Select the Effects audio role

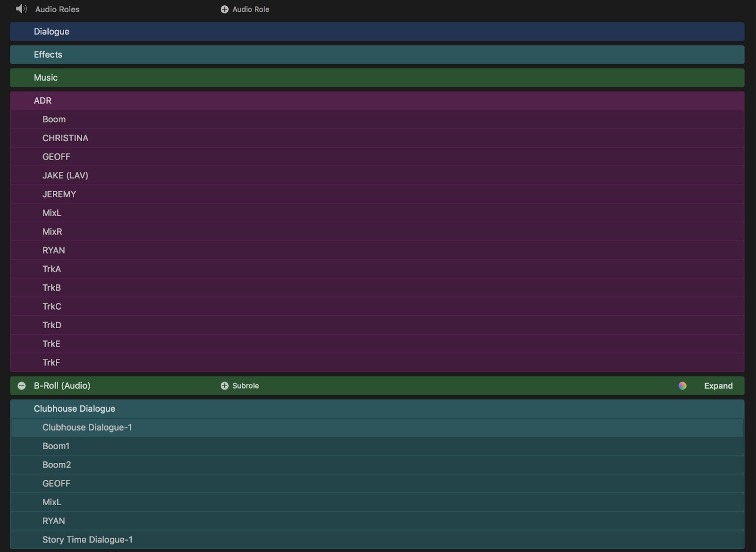tap(377, 55)
